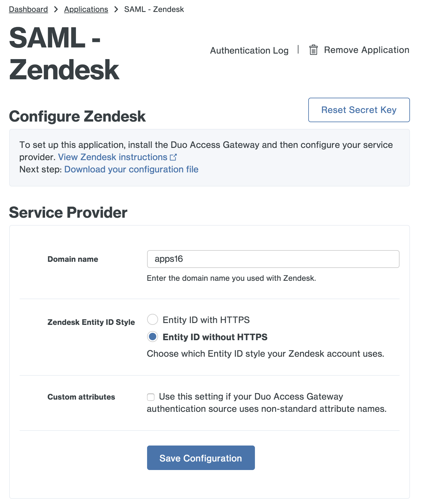421x504 pixels.
Task: Open View Zendesk instructions link
Action: pos(112,157)
